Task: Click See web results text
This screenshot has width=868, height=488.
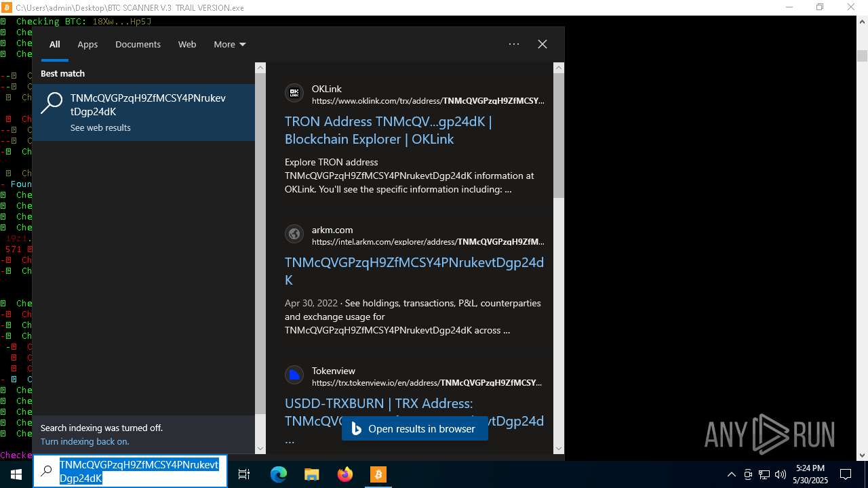Action: click(100, 128)
